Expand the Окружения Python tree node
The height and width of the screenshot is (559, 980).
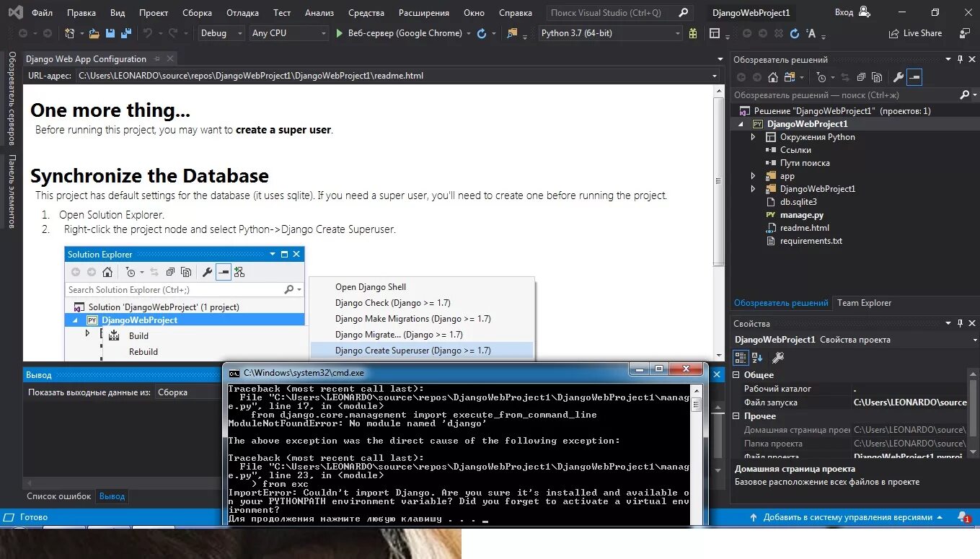754,137
